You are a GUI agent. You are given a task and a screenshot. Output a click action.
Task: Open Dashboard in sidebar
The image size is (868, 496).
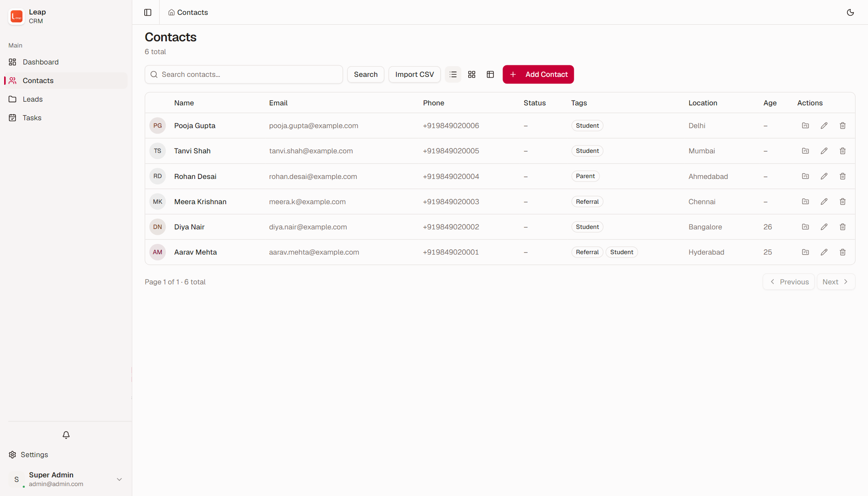[66, 62]
